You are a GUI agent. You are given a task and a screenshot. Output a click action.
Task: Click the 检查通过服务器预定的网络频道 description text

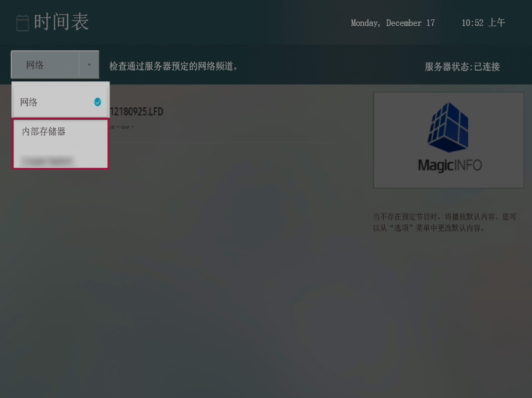coord(174,66)
